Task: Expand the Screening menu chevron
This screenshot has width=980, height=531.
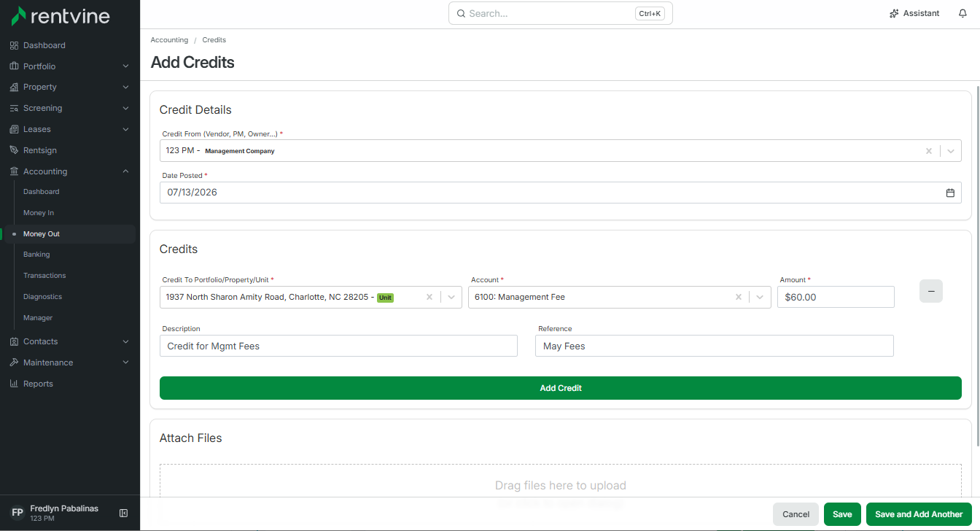Action: pos(125,108)
